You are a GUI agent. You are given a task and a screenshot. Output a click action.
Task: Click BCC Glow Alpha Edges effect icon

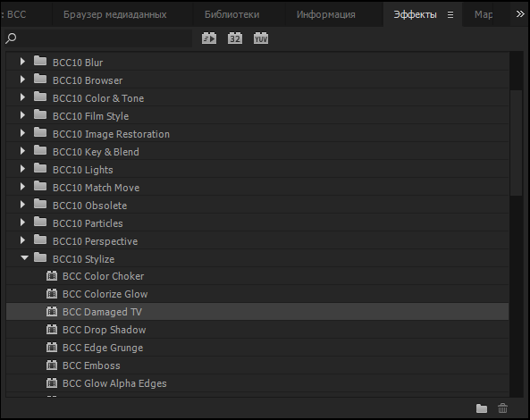click(52, 383)
